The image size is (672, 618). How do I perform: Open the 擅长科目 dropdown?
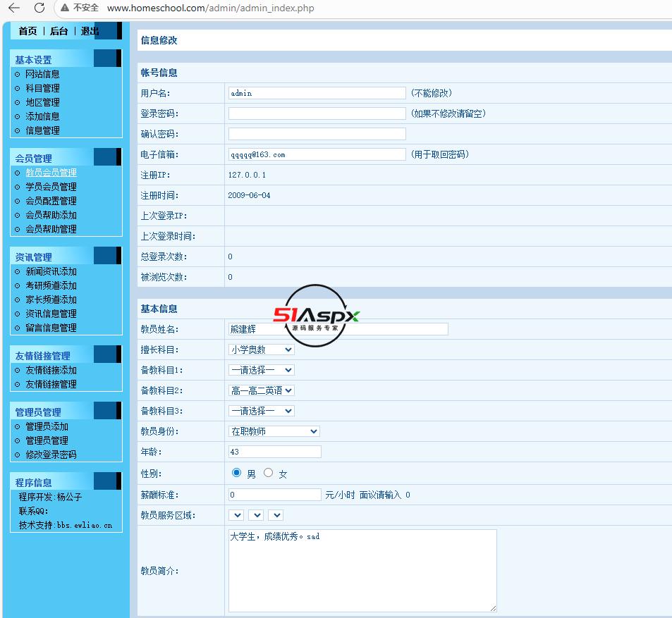pyautogui.click(x=262, y=350)
